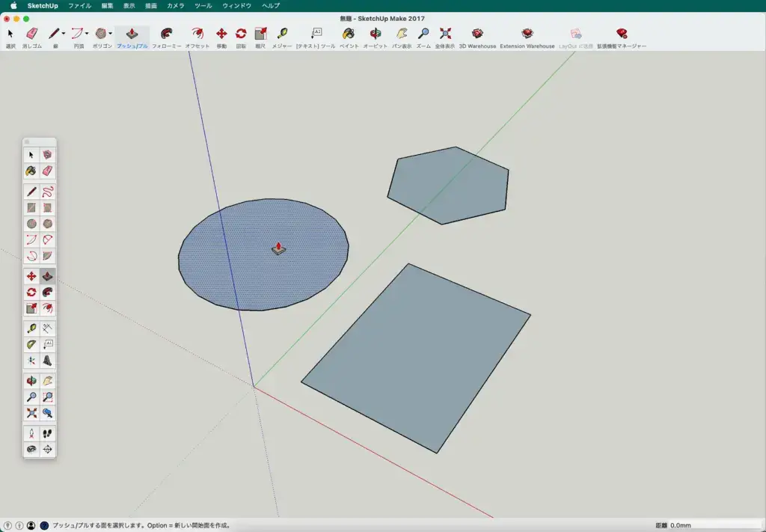766x532 pixels.
Task: Click the rectangle face in the viewport
Action: (416, 358)
